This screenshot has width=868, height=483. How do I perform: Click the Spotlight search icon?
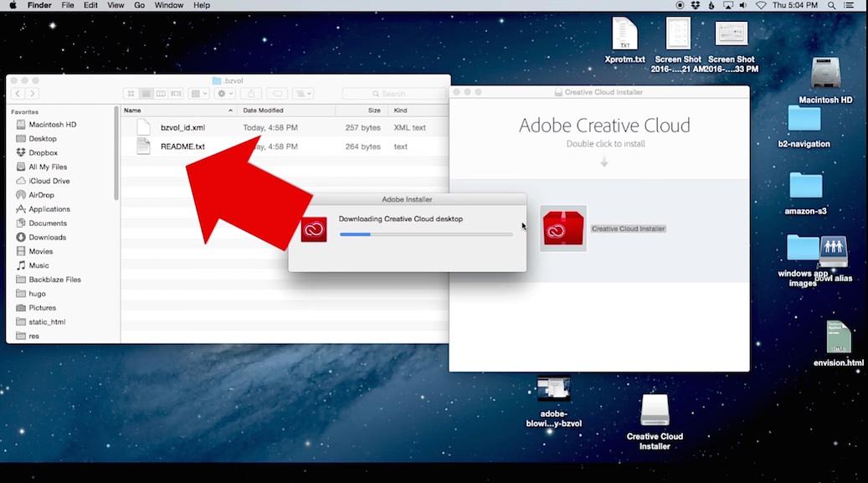(x=831, y=5)
